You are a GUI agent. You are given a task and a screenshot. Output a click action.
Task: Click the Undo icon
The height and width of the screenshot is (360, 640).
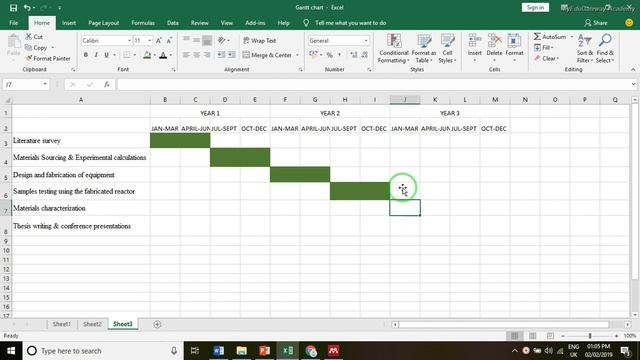point(27,8)
